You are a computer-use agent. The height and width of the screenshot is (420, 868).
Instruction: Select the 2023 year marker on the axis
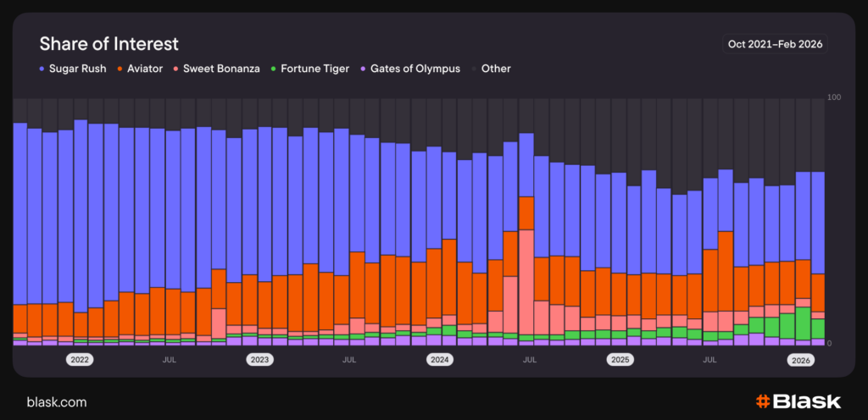pyautogui.click(x=259, y=360)
